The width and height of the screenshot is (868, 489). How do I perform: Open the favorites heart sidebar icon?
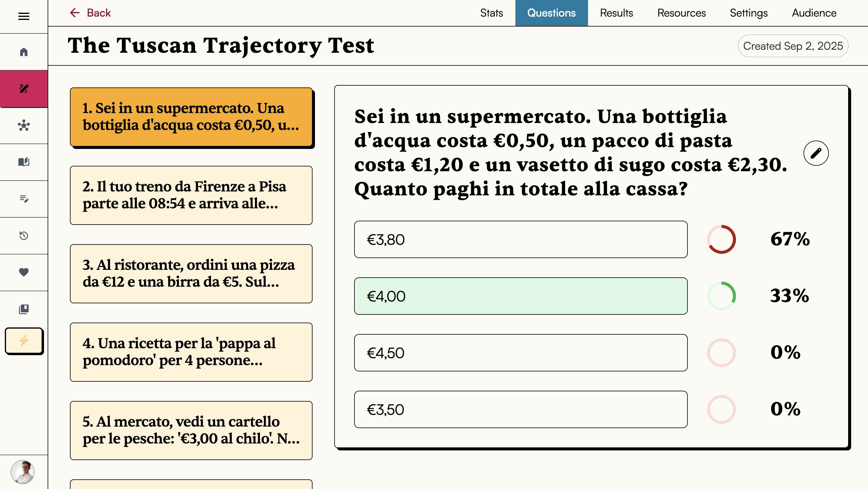click(24, 272)
